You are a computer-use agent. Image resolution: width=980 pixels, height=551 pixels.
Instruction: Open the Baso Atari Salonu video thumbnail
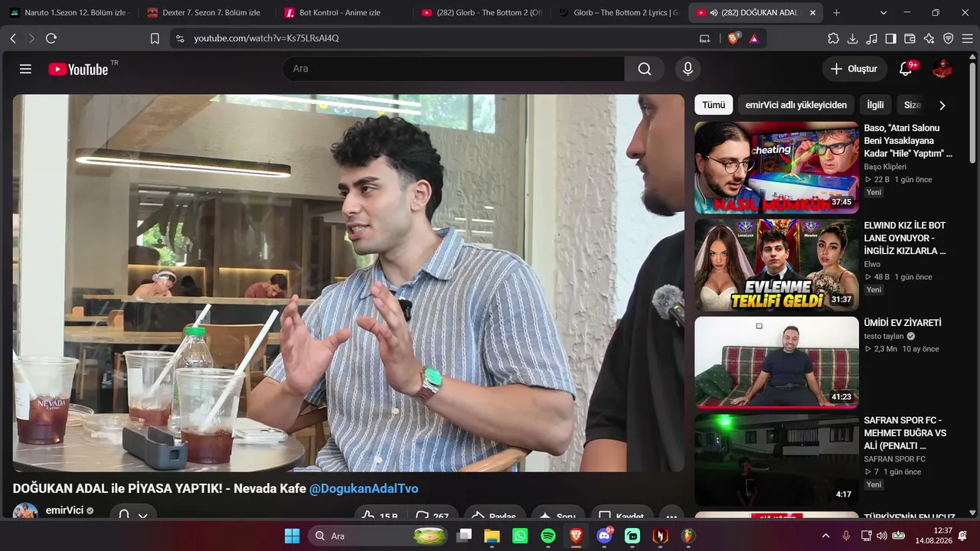(776, 168)
